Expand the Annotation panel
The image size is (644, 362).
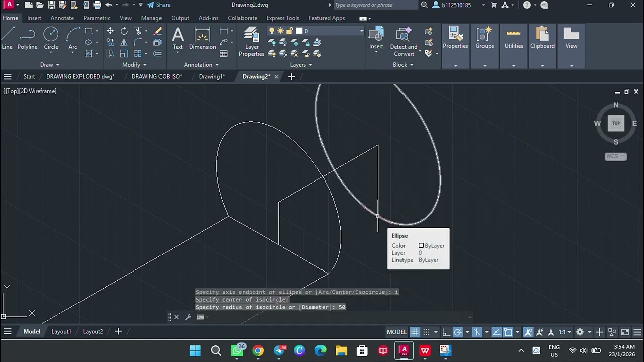[x=201, y=65]
